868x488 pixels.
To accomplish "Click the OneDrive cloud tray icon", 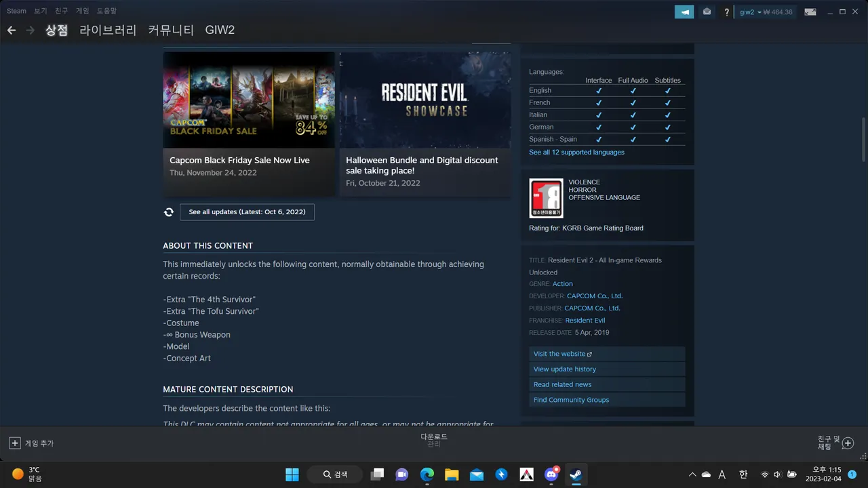I will (707, 474).
